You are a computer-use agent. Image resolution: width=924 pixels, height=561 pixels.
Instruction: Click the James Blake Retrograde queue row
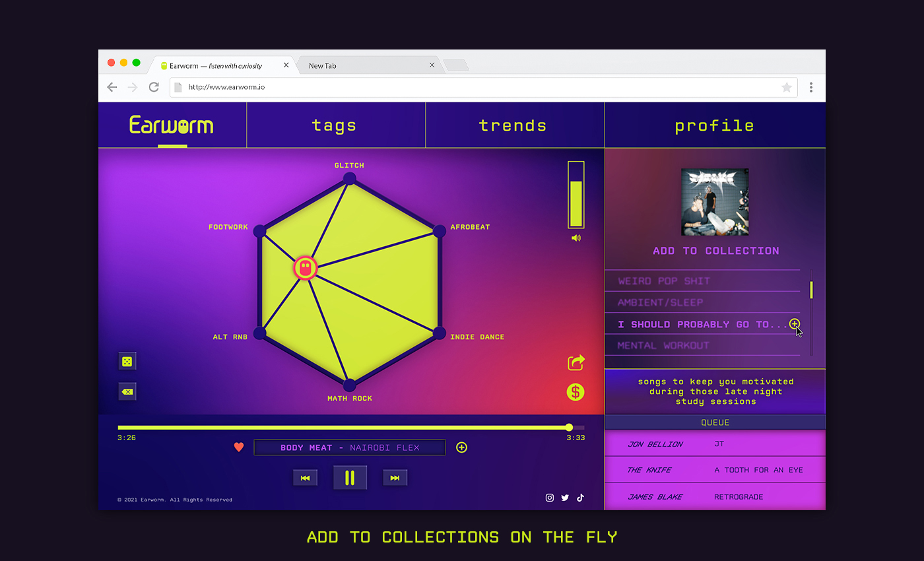point(715,496)
